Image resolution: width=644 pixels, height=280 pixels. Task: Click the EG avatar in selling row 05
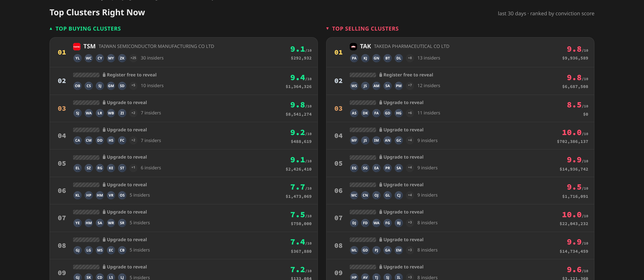pos(354,168)
